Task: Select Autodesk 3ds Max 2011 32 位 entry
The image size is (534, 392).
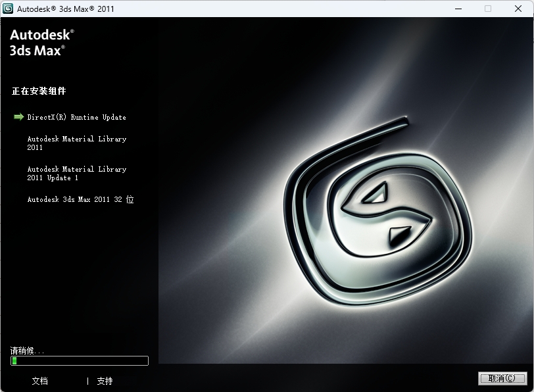Action: coord(80,199)
